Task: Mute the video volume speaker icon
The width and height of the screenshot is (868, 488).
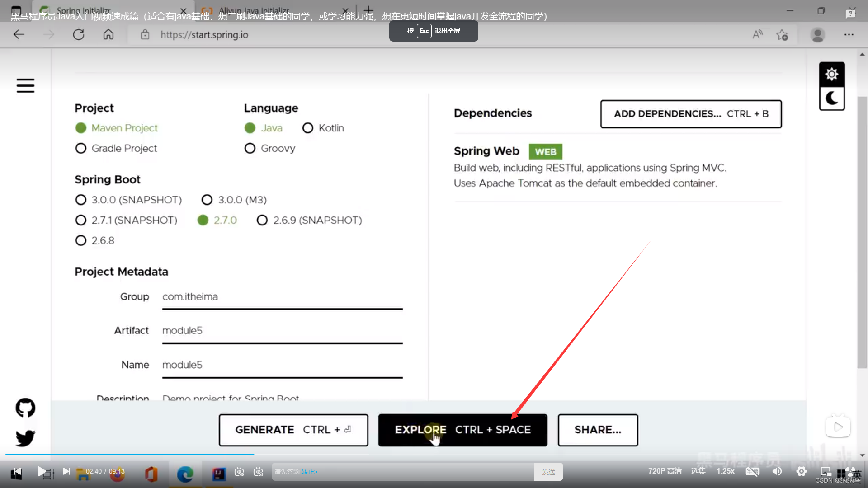Action: point(777,472)
